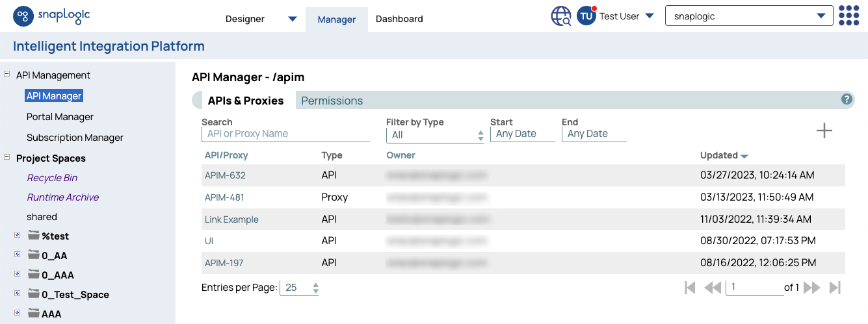Viewport: 868px width, 324px height.
Task: Open the Filter by Type dropdown
Action: pos(435,135)
